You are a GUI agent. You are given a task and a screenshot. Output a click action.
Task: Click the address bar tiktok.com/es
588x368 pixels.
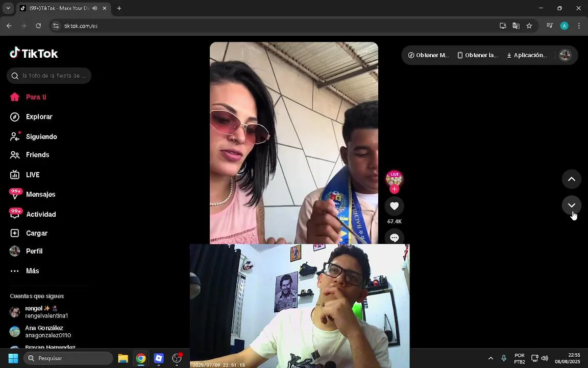pyautogui.click(x=81, y=26)
